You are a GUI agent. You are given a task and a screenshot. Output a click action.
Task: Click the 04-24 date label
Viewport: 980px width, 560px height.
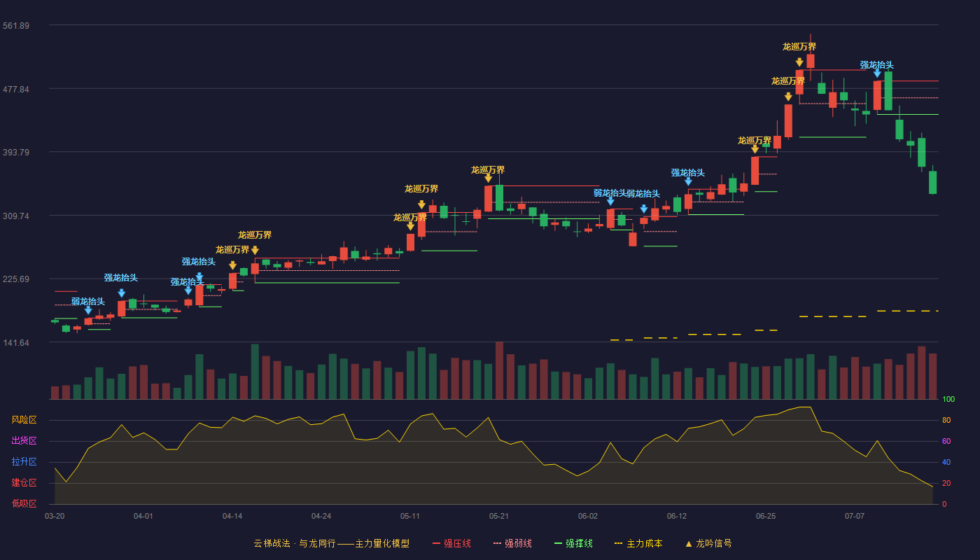click(321, 516)
